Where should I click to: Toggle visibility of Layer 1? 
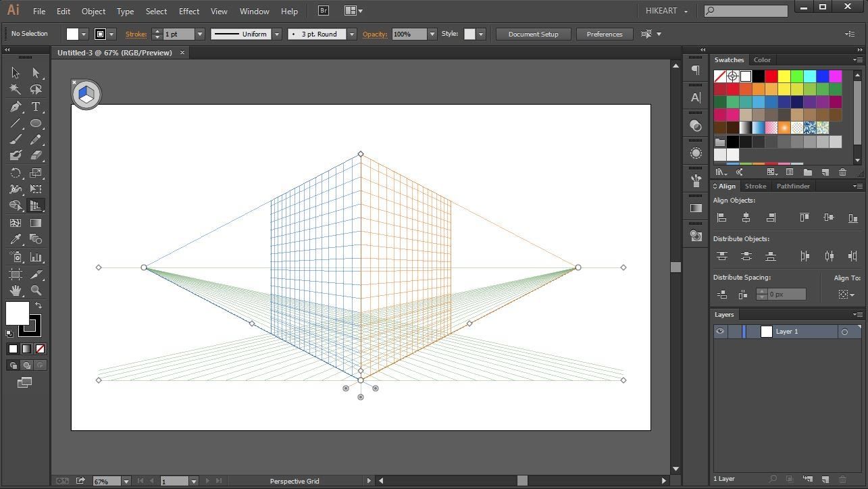coord(720,332)
